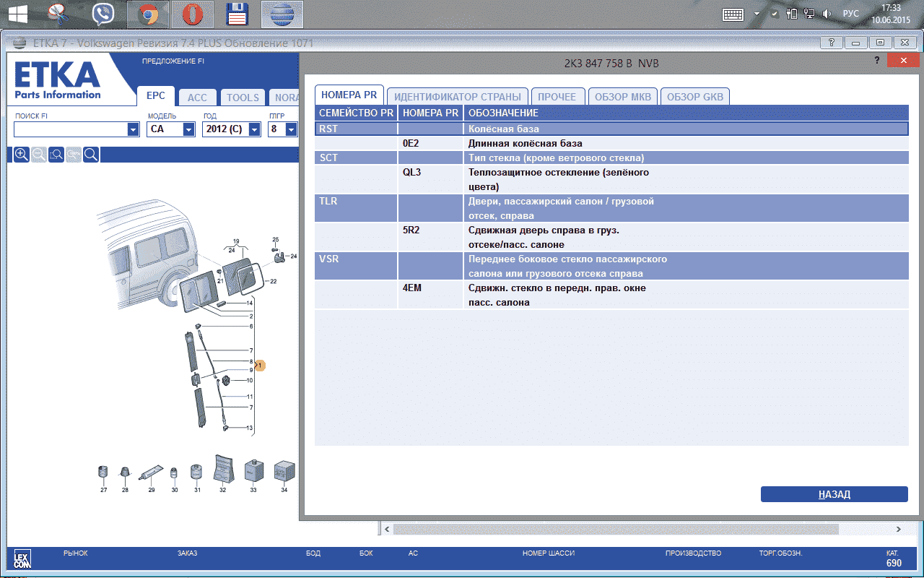This screenshot has width=924, height=578.
Task: Click the РУС language indicator
Action: coord(851,14)
